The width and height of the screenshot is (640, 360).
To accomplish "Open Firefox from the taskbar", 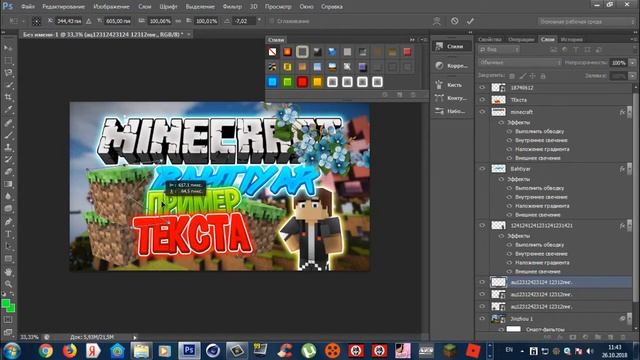I will coord(69,351).
